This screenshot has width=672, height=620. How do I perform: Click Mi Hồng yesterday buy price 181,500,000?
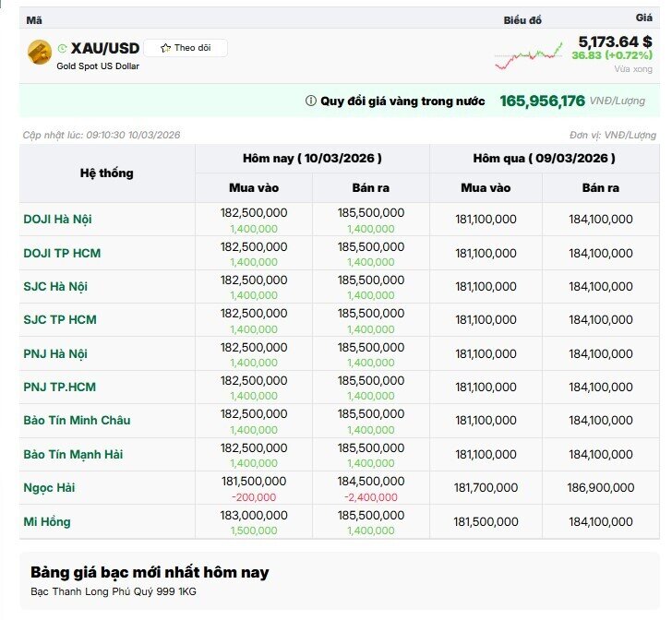[486, 522]
